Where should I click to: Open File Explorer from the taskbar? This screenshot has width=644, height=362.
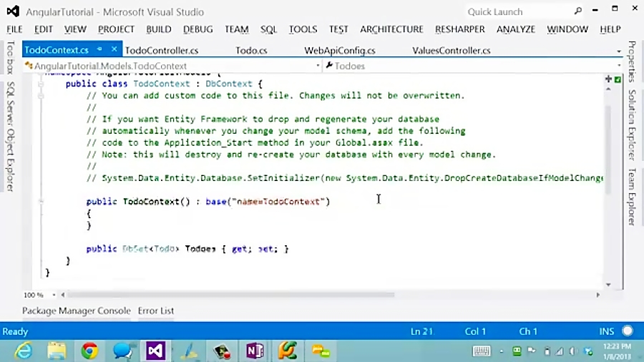(x=57, y=351)
